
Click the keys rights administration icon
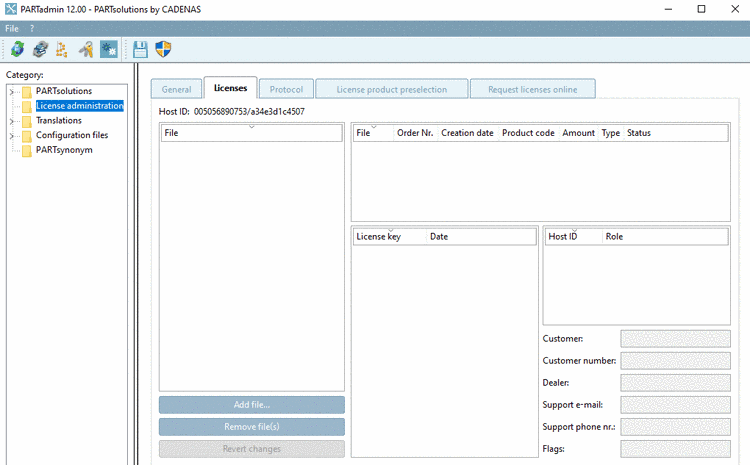(x=86, y=49)
